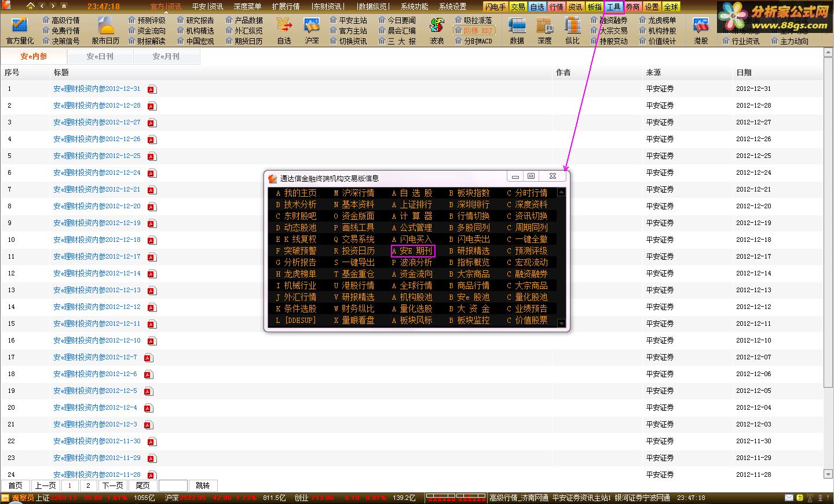This screenshot has height=504, width=834.
Task: Open the 官方量化 toolbar icon
Action: pyautogui.click(x=20, y=30)
